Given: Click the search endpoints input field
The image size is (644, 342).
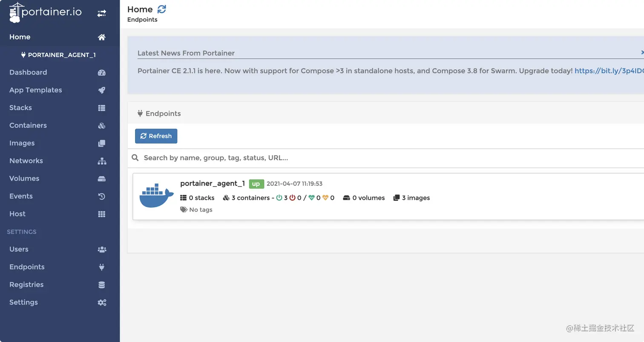Looking at the screenshot, I should (x=392, y=158).
